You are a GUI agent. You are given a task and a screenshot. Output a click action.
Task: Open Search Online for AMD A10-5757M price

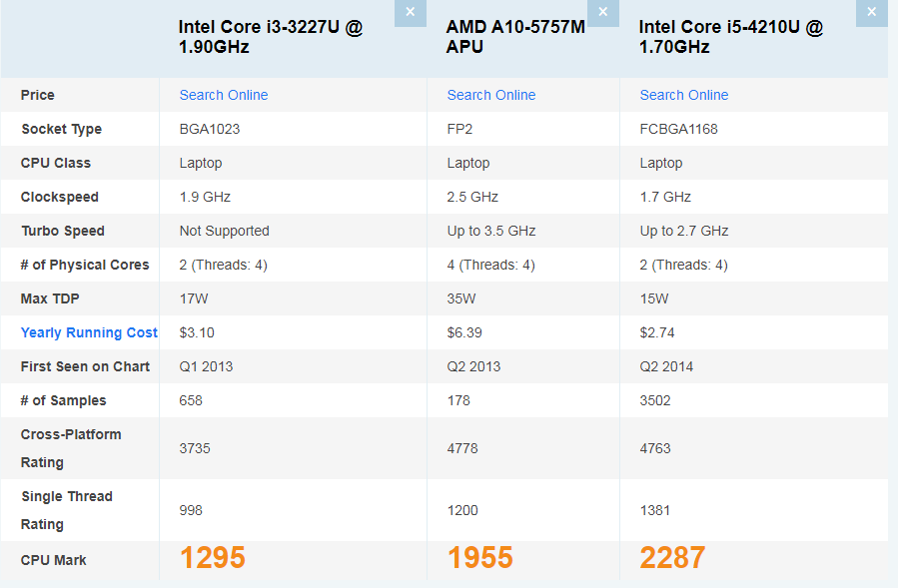pyautogui.click(x=491, y=95)
